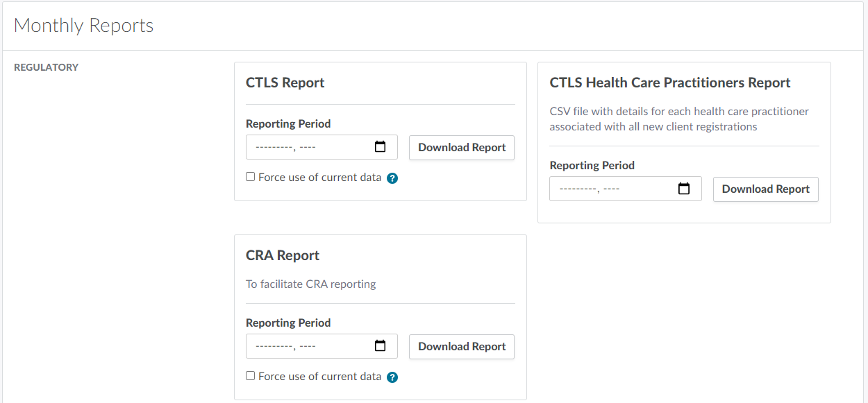Click the 'To facilitate CRA reporting' description
868x403 pixels.
click(311, 284)
